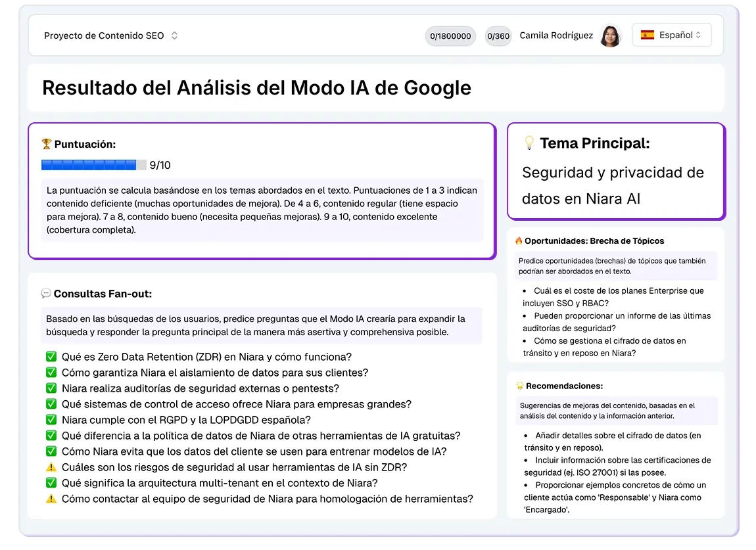The image size is (756, 550).
Task: Click the Spanish flag icon
Action: click(x=647, y=35)
